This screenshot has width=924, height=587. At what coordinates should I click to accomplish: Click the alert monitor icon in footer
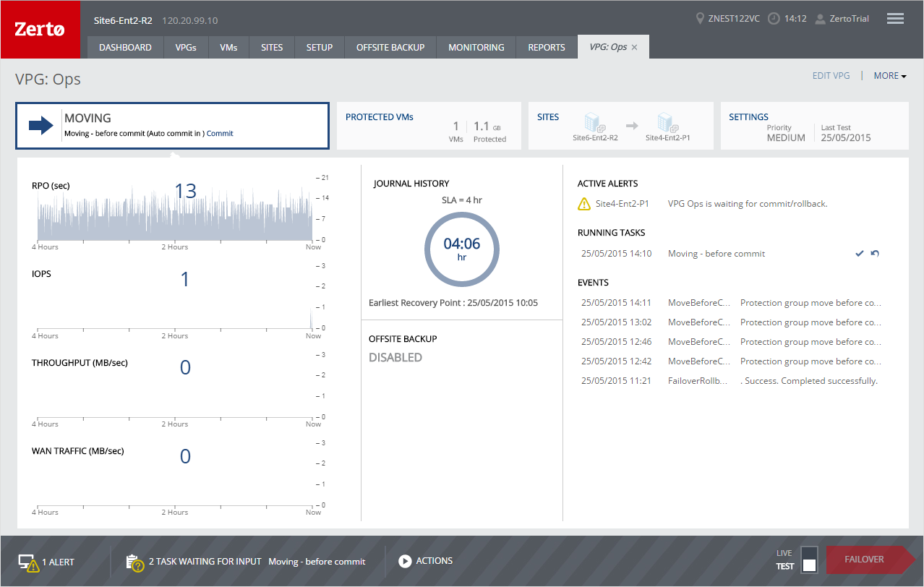[x=28, y=562]
